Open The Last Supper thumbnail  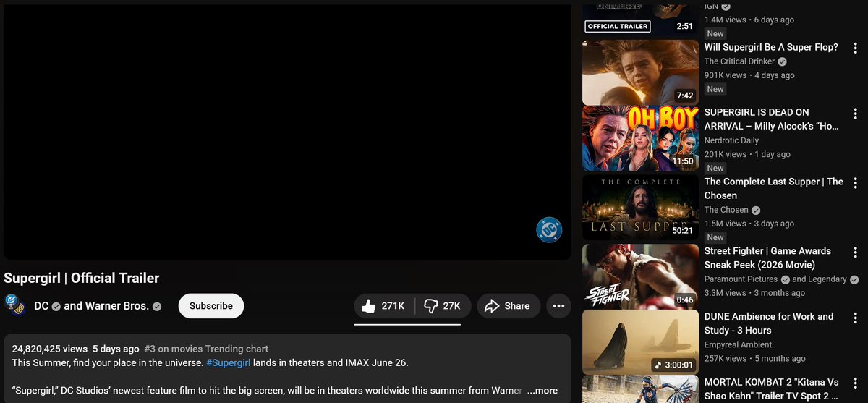(641, 208)
